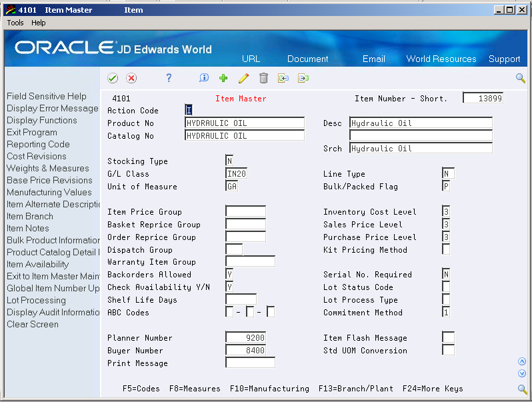Click the Product No input field
This screenshot has height=402, width=532.
click(244, 123)
